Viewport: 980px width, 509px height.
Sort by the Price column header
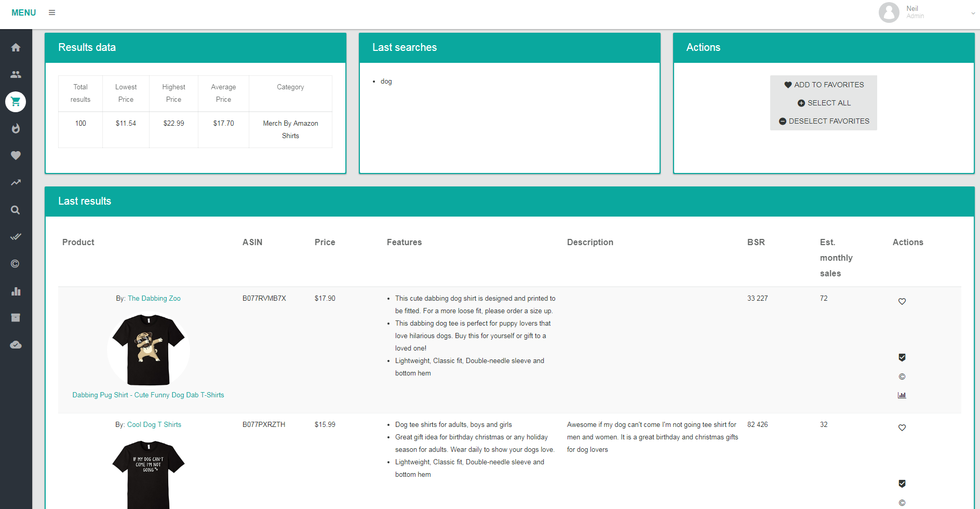(325, 242)
